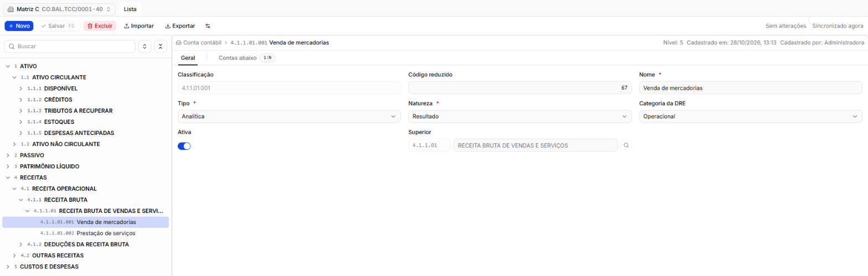Switch to the Geral tab
Screen dimensions: 868x276
pos(188,58)
